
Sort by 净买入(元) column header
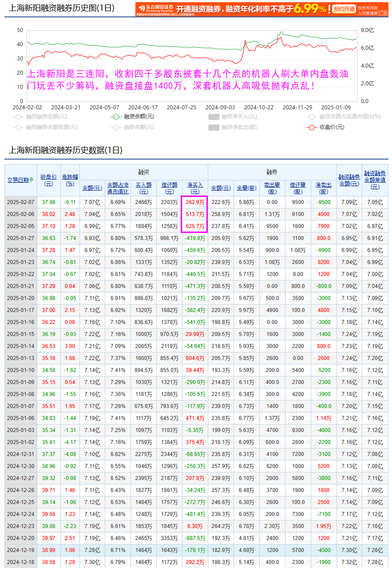[195, 188]
